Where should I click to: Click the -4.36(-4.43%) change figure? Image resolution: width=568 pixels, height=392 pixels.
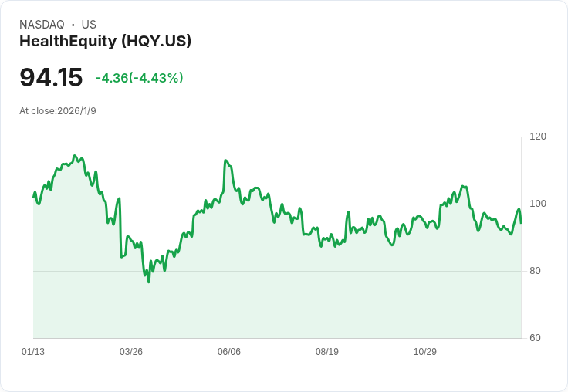[140, 78]
